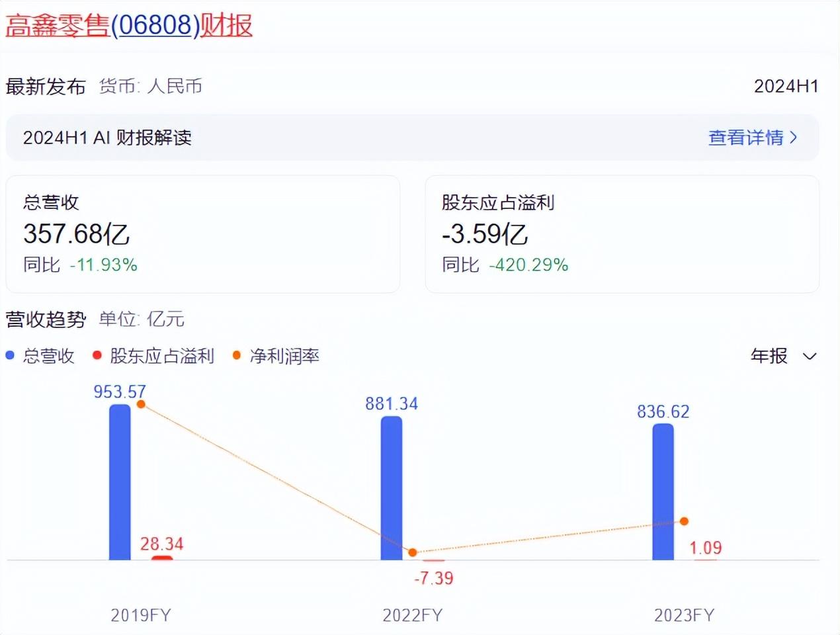Click the 2019FY axis label
Viewport: 840px width, 635px height.
[x=141, y=615]
